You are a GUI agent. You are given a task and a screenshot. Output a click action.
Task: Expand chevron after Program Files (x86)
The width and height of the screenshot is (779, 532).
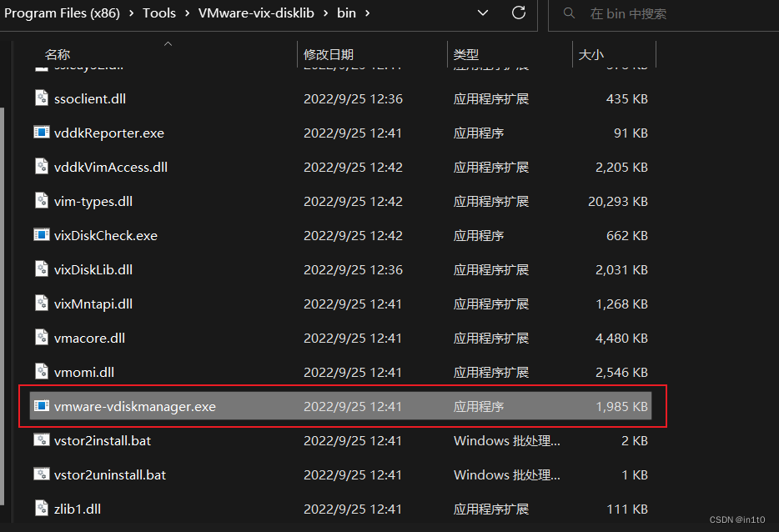132,13
